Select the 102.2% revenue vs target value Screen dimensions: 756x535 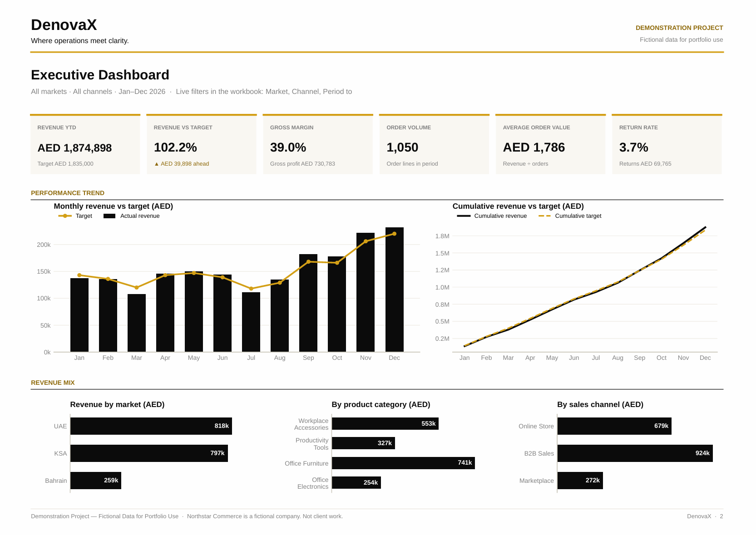point(175,147)
